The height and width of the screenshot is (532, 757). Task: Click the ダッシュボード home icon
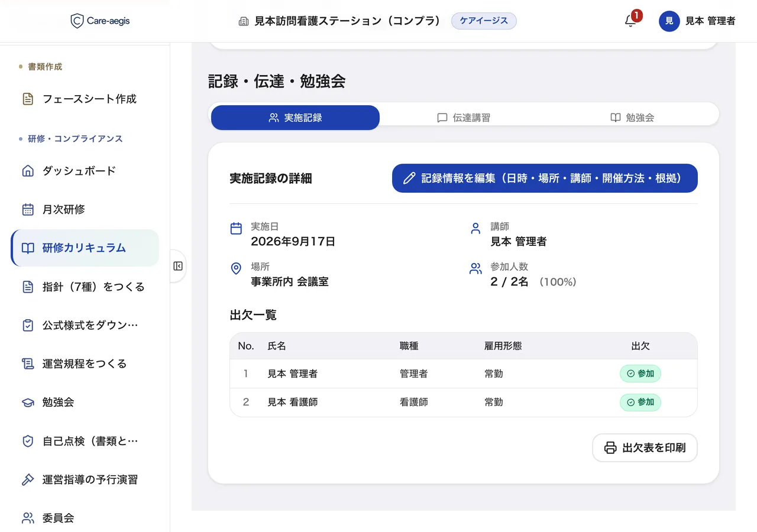coord(28,171)
